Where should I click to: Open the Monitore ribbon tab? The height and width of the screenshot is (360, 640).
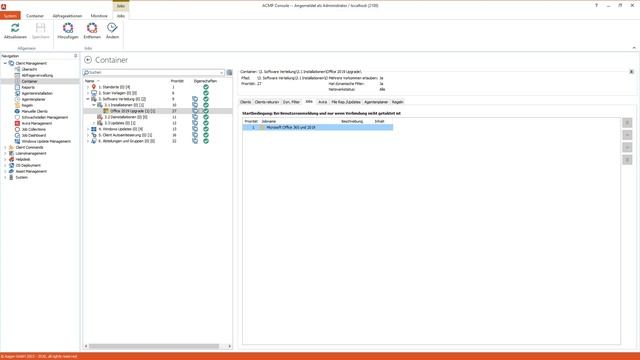click(x=99, y=16)
